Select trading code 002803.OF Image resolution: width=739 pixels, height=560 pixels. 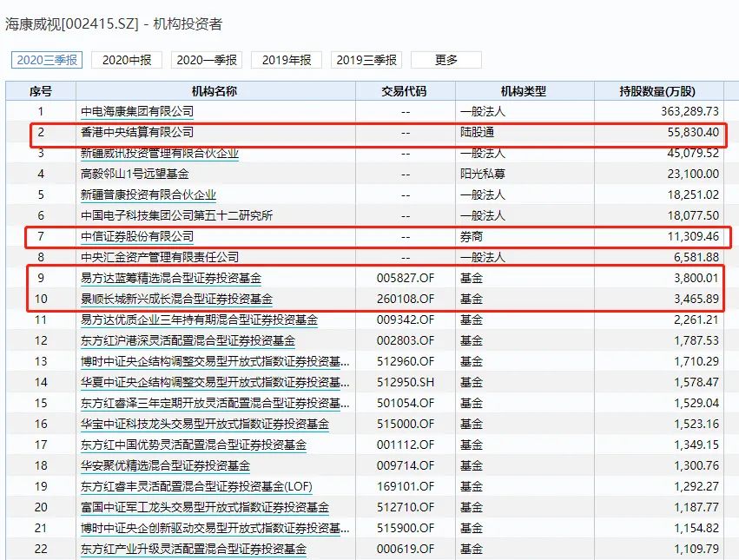point(406,340)
